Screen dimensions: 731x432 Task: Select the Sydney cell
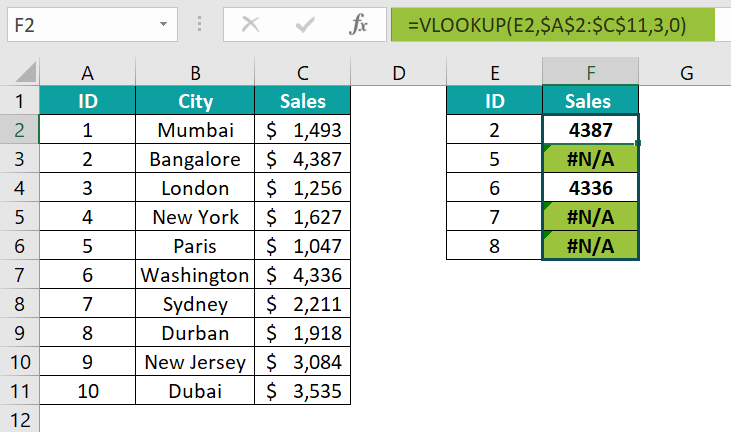tap(195, 303)
